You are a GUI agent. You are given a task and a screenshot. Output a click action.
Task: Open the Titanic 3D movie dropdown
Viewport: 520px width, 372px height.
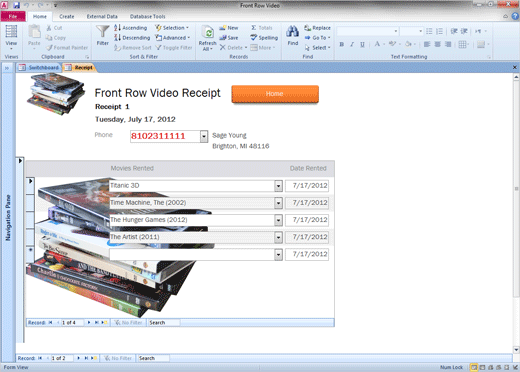pyautogui.click(x=278, y=186)
